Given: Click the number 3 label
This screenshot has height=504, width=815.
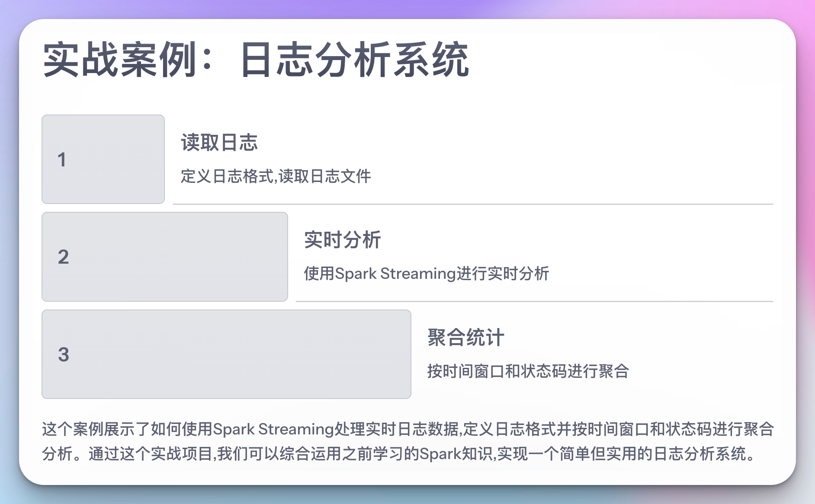Looking at the screenshot, I should click(64, 354).
